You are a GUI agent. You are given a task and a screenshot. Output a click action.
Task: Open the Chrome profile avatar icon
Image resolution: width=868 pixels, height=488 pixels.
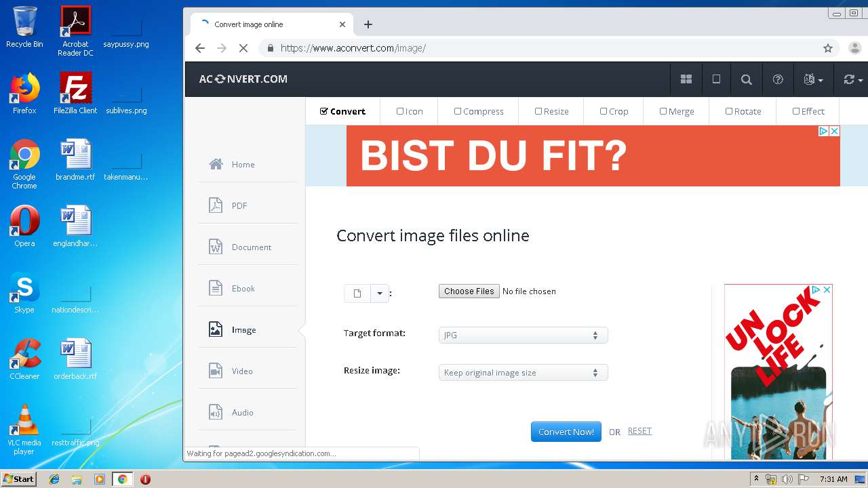(x=855, y=48)
